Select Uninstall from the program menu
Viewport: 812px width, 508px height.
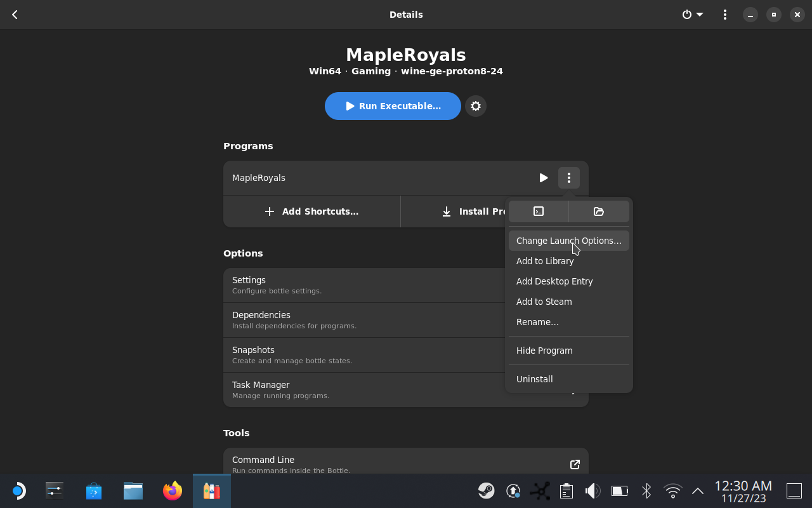[x=569, y=379]
